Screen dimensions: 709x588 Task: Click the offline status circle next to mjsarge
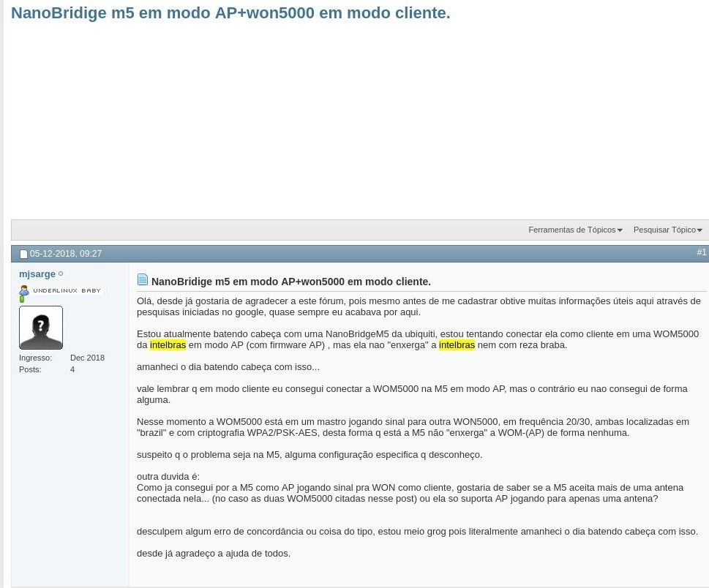(61, 274)
